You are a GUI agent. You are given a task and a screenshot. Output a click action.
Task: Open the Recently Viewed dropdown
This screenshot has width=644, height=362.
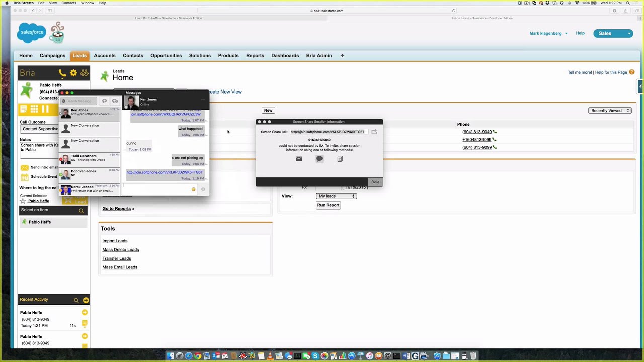click(x=610, y=111)
